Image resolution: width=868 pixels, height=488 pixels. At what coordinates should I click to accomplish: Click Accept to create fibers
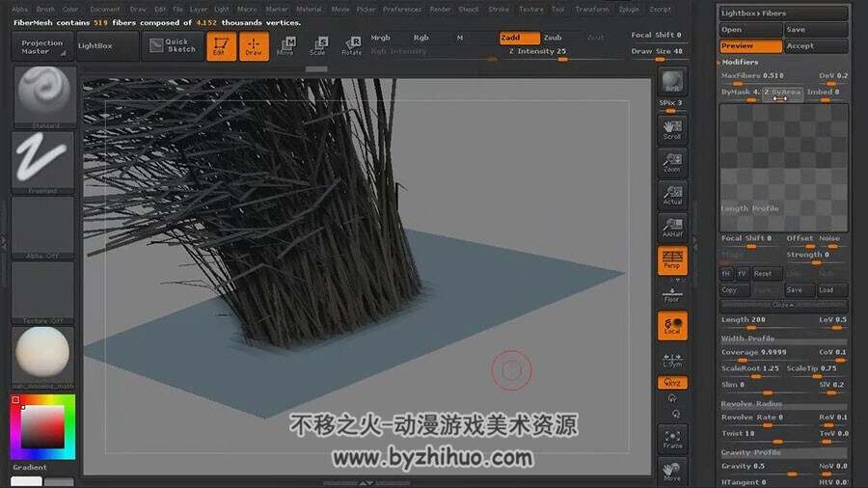(x=817, y=46)
